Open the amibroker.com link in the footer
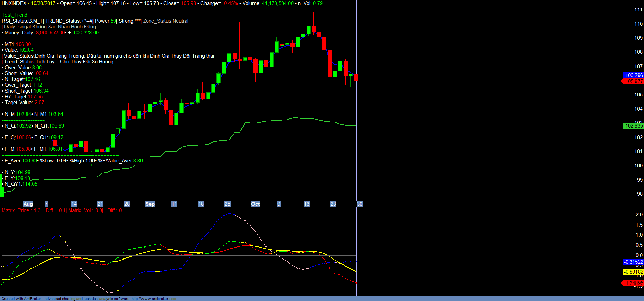The height and width of the screenshot is (301, 644). (154, 299)
